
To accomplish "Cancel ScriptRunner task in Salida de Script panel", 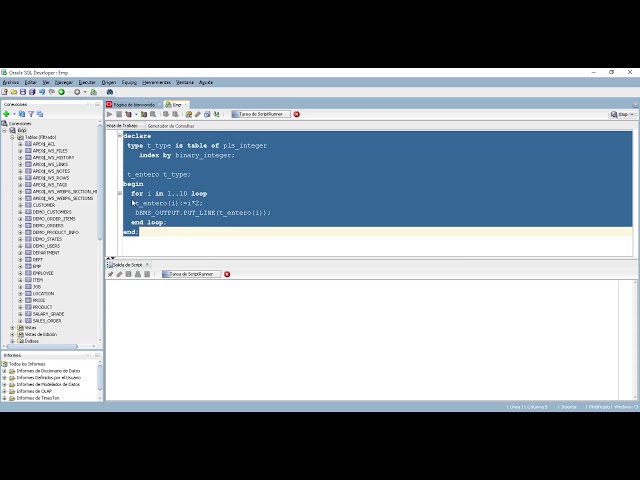I will tap(227, 274).
